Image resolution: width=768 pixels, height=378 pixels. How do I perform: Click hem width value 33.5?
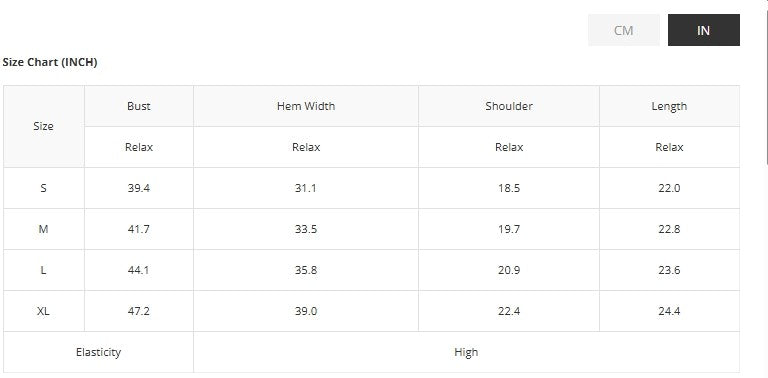(306, 229)
